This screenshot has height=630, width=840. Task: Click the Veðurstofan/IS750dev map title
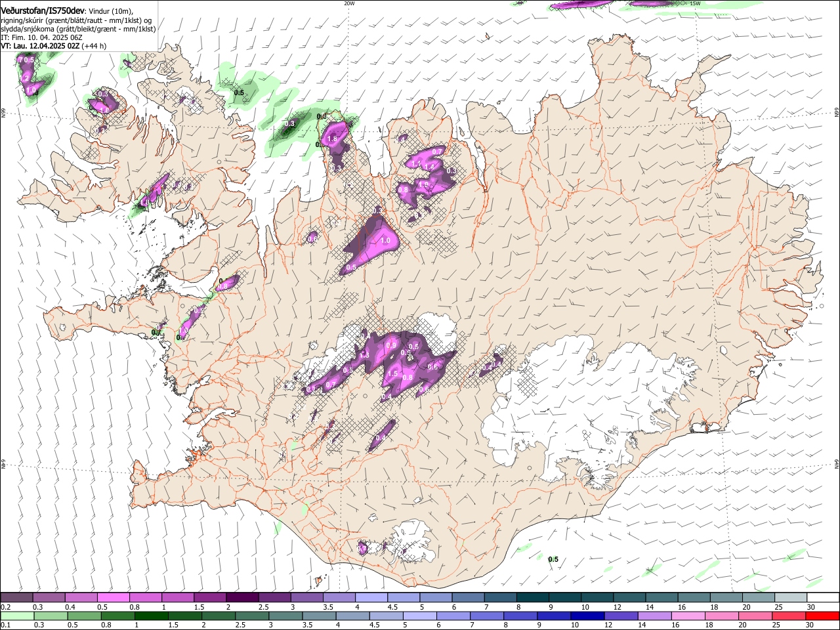coord(43,10)
